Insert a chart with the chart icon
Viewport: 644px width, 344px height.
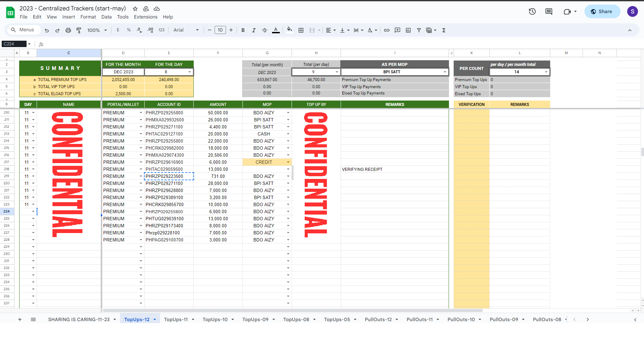pos(408,30)
